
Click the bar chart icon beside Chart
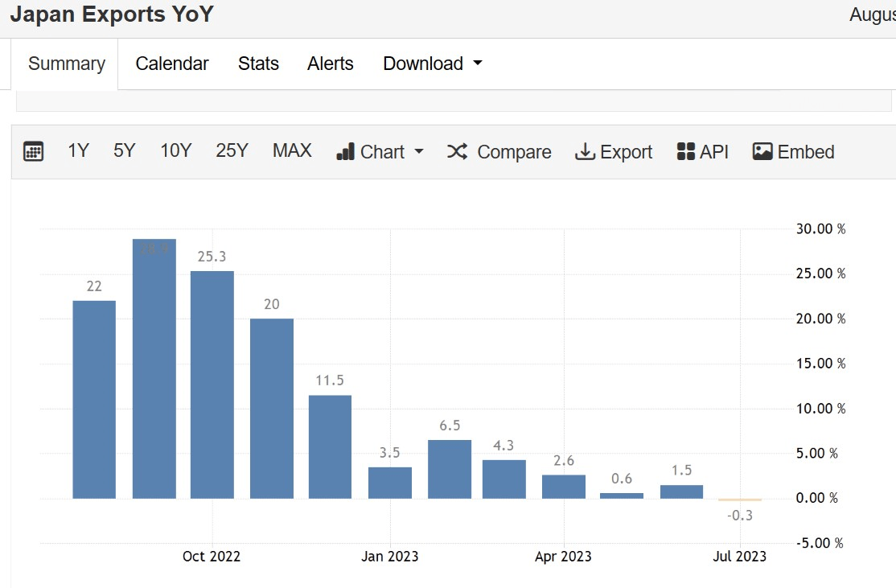tap(347, 150)
